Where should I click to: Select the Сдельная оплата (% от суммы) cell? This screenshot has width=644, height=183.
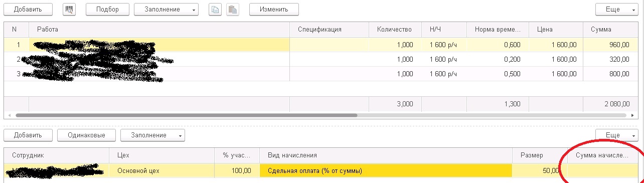[x=386, y=171]
